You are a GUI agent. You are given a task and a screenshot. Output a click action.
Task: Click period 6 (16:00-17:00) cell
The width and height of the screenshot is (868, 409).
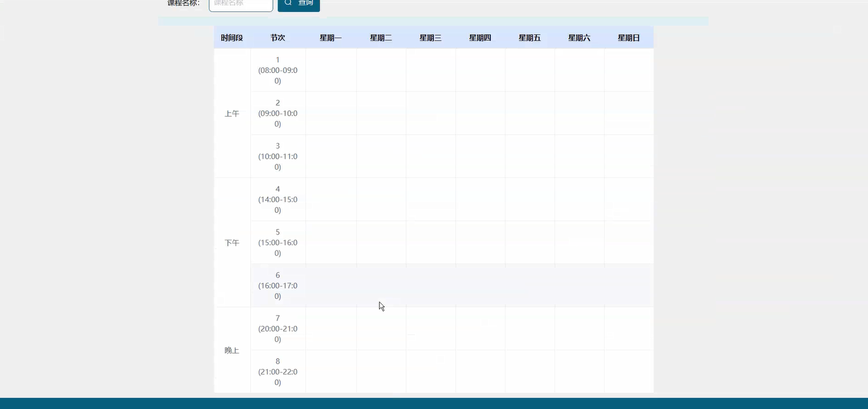tap(278, 286)
